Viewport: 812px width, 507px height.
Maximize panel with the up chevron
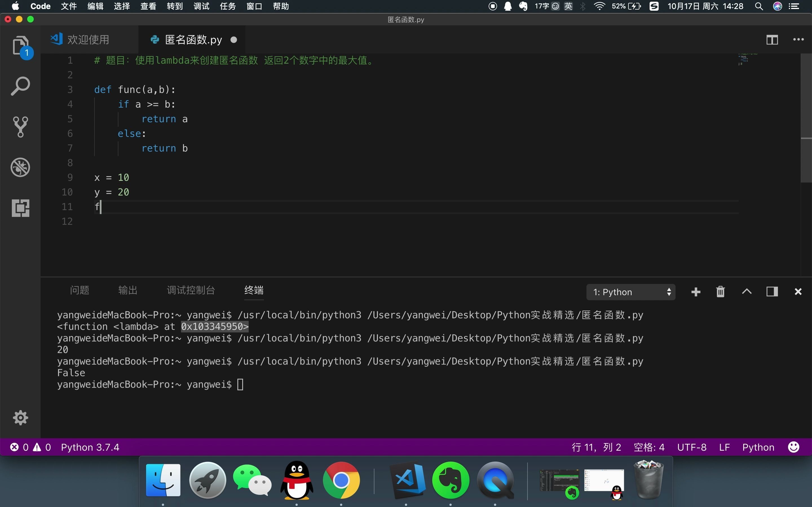[x=747, y=292]
